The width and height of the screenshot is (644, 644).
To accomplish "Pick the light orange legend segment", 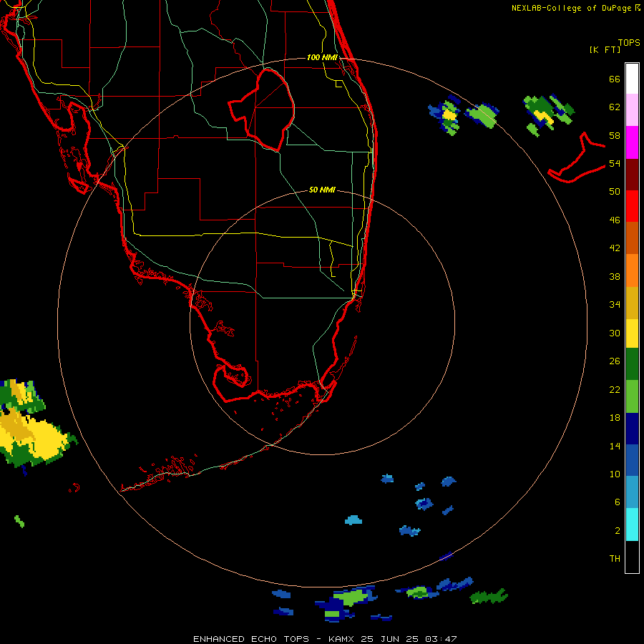I will pos(632,270).
